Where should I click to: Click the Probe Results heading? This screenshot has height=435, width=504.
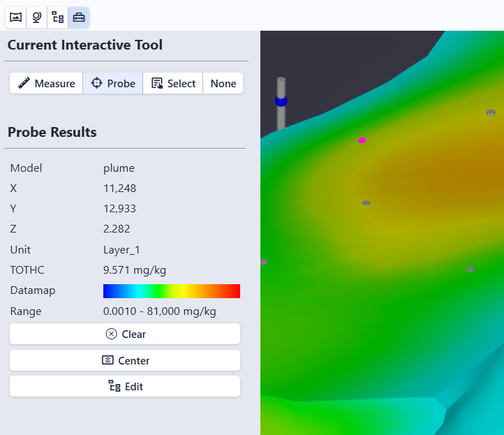[52, 132]
